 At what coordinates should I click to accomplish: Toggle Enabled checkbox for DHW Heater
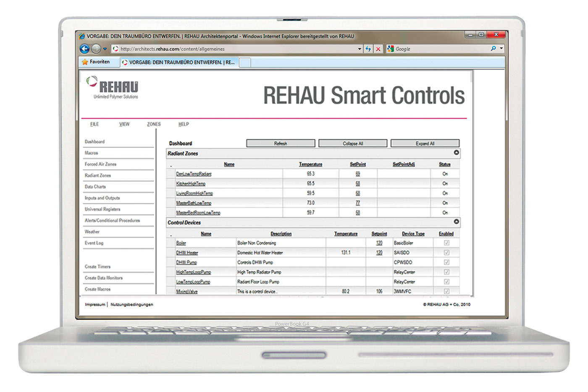pos(446,253)
